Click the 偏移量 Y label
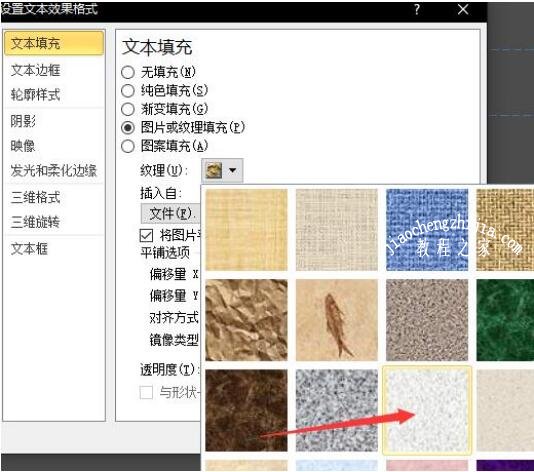 pyautogui.click(x=174, y=296)
